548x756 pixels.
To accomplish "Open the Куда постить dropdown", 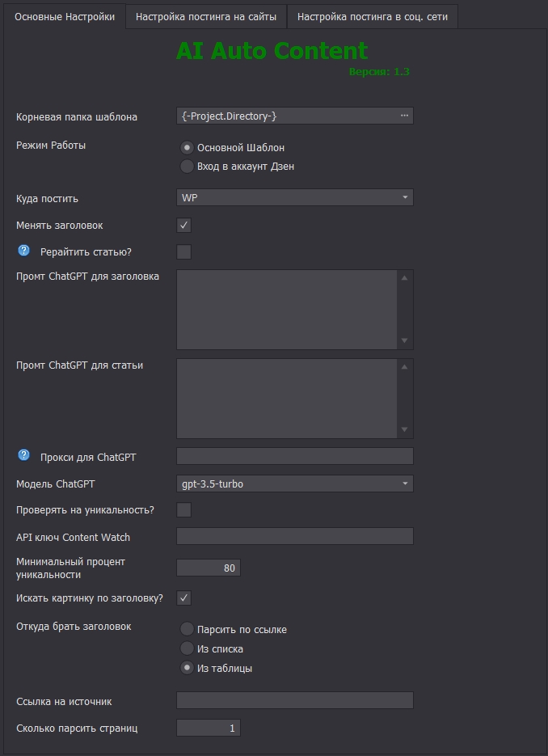I will [x=294, y=197].
